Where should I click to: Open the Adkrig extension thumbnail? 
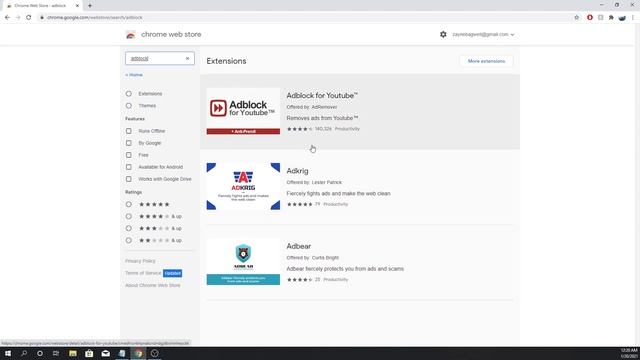point(243,187)
